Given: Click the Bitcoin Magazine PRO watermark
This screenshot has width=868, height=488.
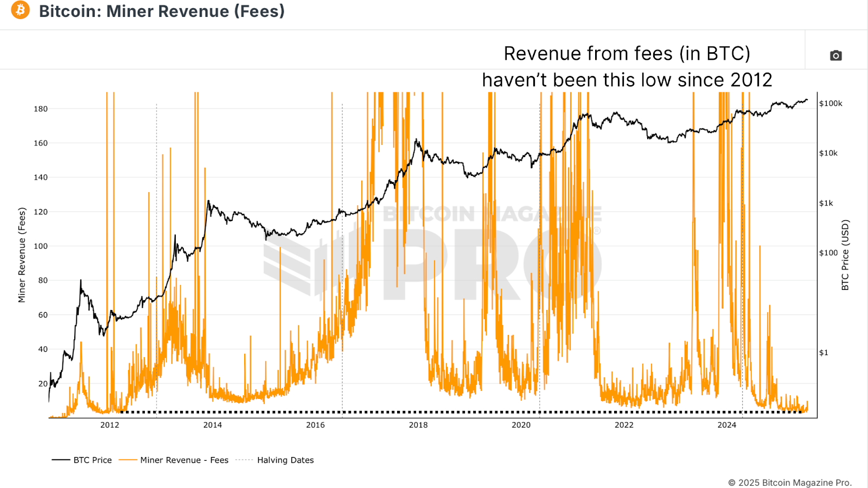Looking at the screenshot, I should [433, 252].
